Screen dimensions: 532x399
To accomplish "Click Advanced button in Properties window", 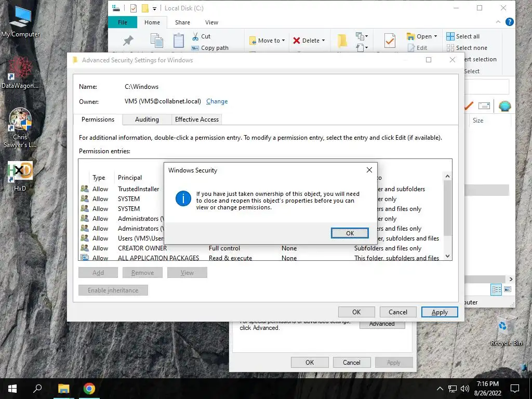I will click(382, 324).
